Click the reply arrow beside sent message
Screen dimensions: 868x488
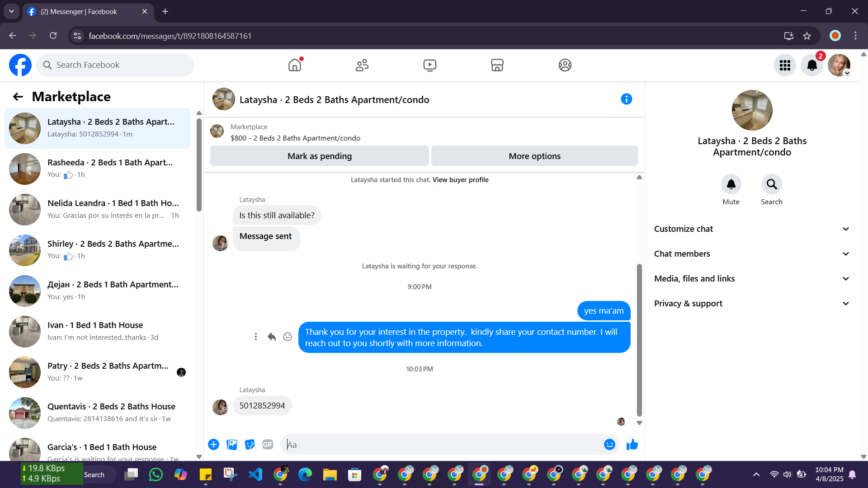coord(272,337)
